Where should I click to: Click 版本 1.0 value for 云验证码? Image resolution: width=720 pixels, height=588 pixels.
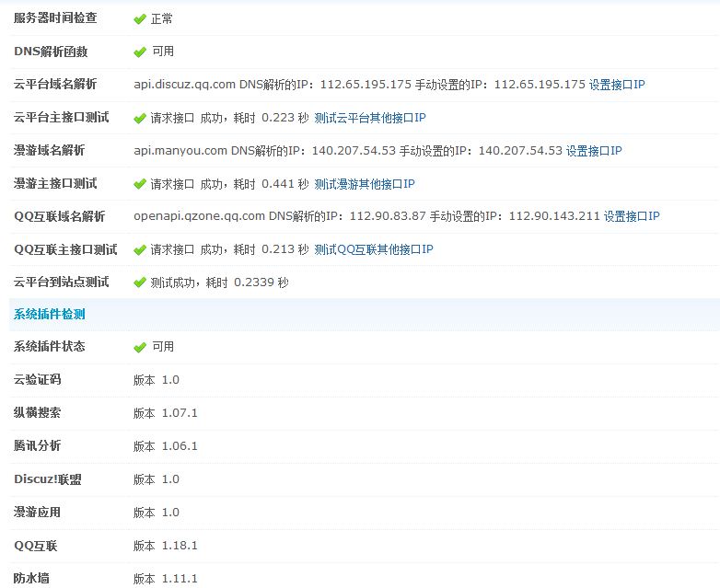pyautogui.click(x=157, y=380)
